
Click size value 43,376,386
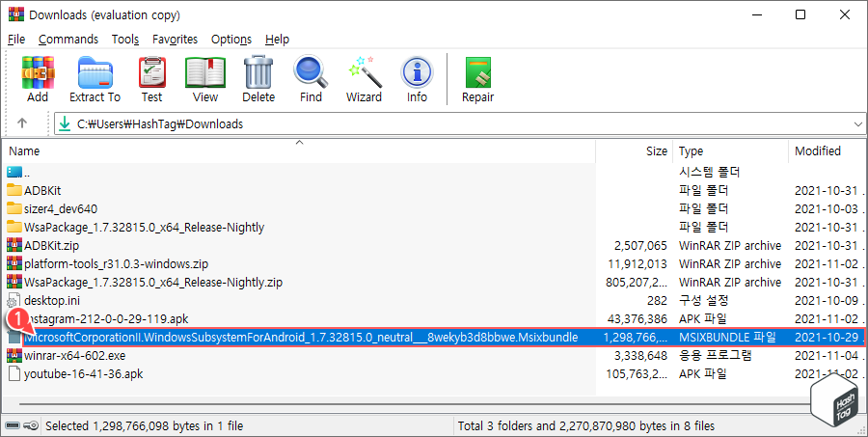pyautogui.click(x=637, y=319)
